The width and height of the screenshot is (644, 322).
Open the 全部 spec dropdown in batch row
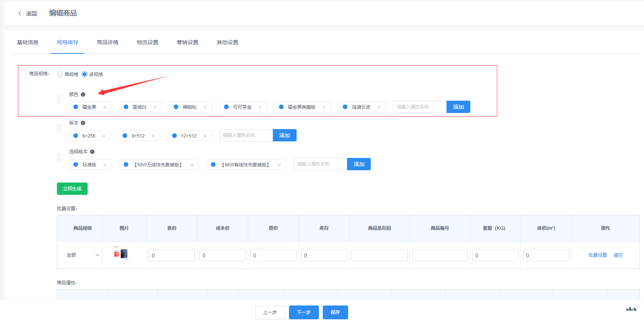click(83, 255)
